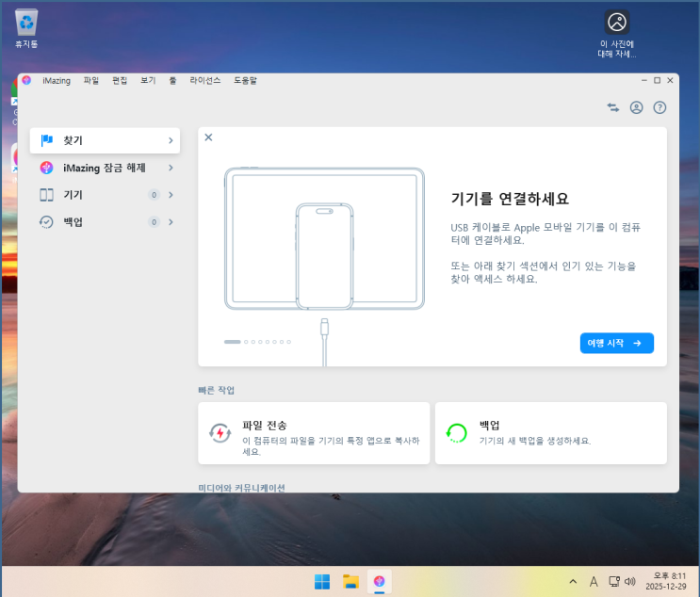The height and width of the screenshot is (597, 700).
Task: Expand the 찾기 chevron
Action: pos(171,140)
